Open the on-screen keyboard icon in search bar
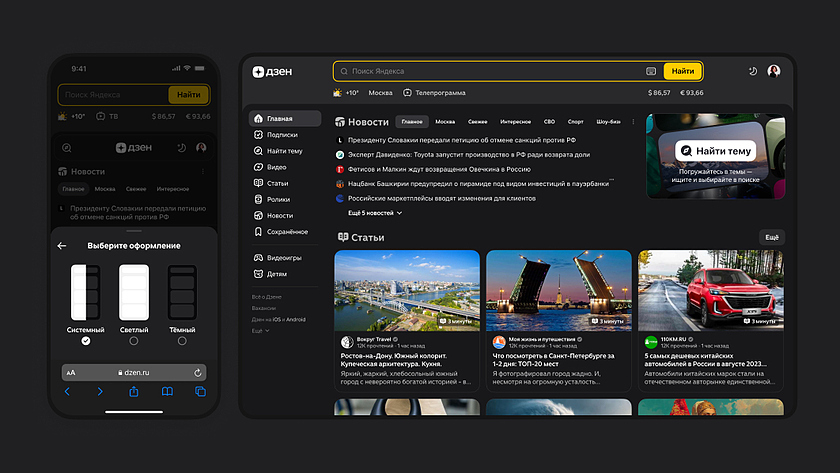The width and height of the screenshot is (840, 473). pos(651,72)
